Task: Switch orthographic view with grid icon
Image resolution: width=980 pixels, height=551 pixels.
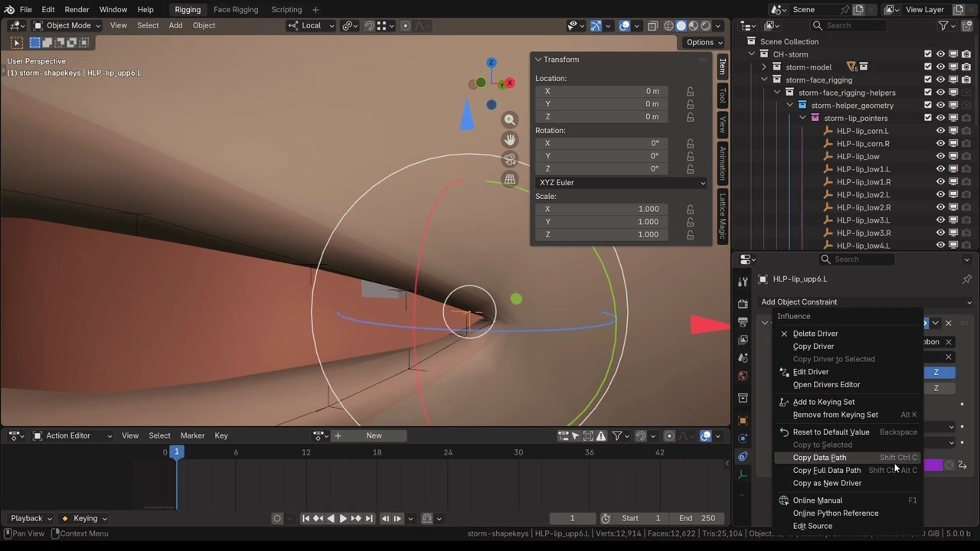Action: coord(510,179)
